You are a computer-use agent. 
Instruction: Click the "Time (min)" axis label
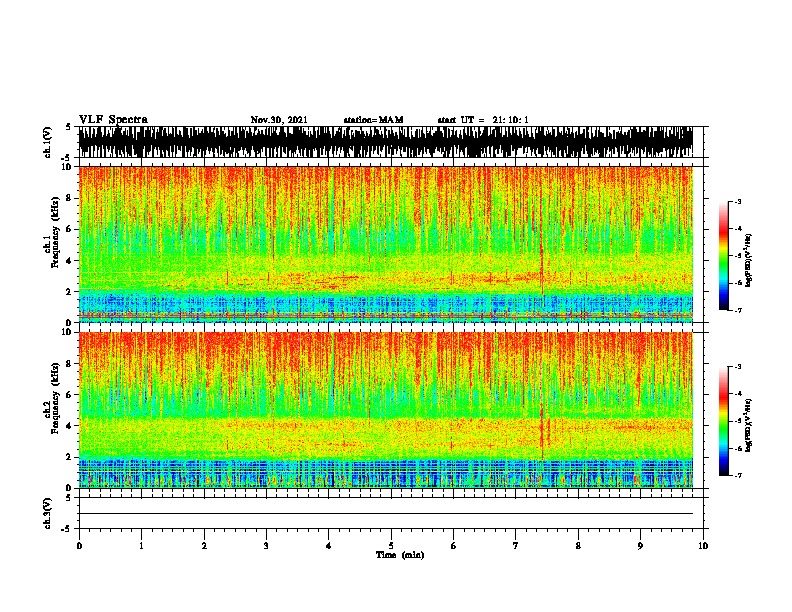400,555
